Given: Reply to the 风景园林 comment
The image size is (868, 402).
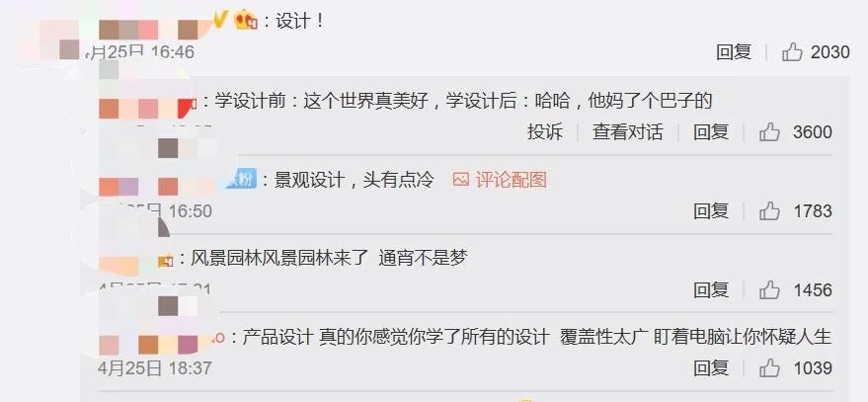Looking at the screenshot, I should click(711, 289).
